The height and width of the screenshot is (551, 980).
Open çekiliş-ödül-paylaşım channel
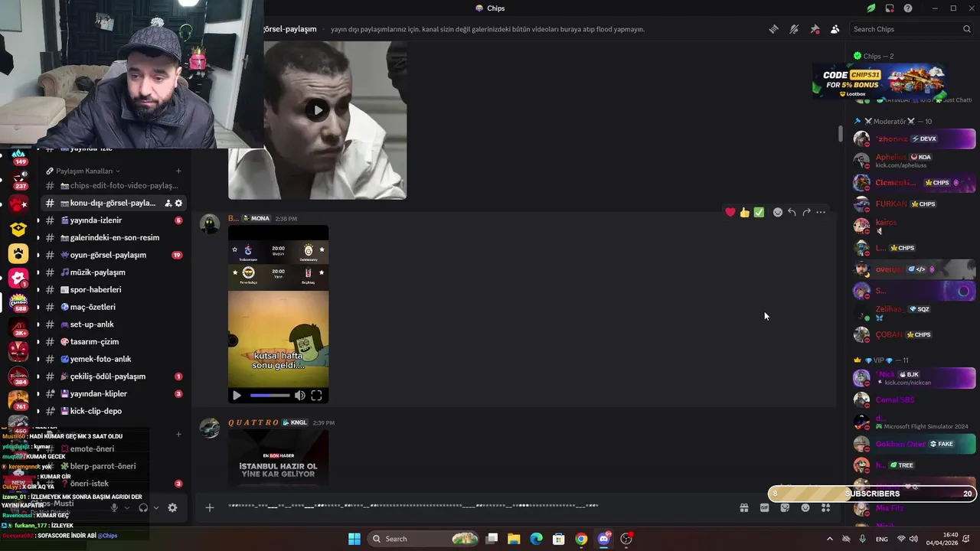point(113,377)
